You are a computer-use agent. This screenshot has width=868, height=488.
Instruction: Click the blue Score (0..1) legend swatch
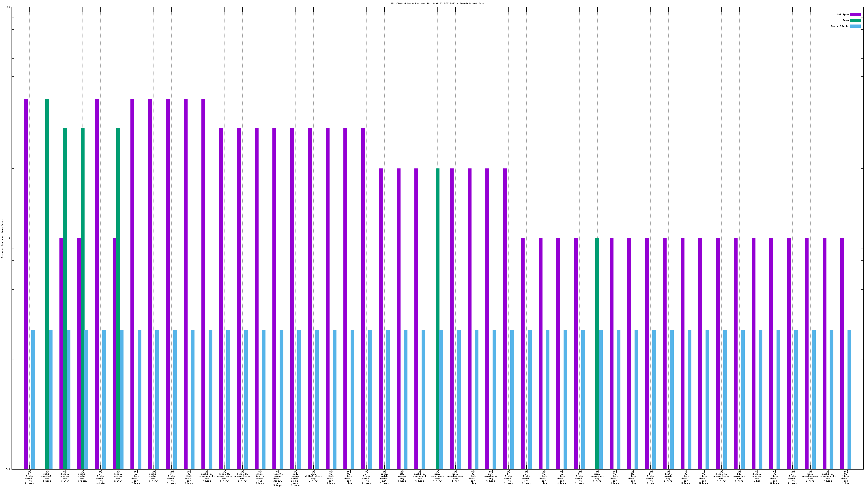pyautogui.click(x=855, y=26)
